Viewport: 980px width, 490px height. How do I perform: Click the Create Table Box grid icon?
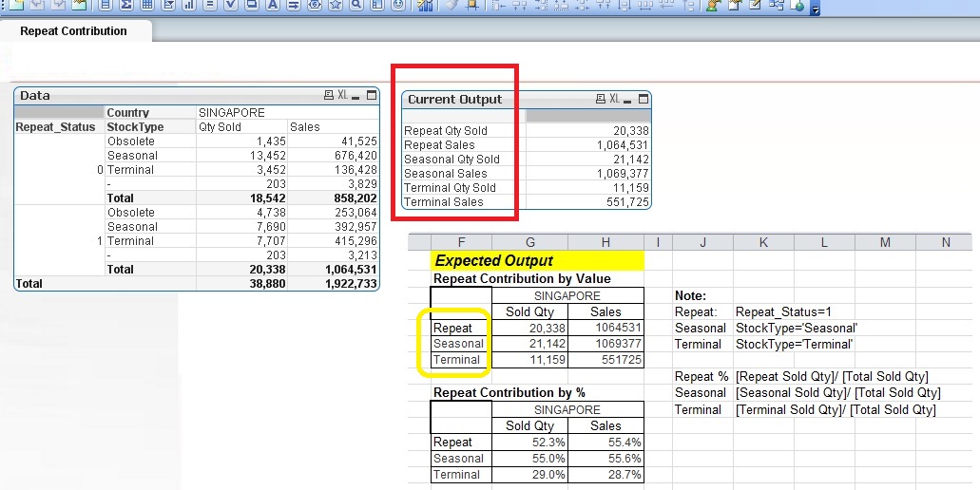click(147, 5)
